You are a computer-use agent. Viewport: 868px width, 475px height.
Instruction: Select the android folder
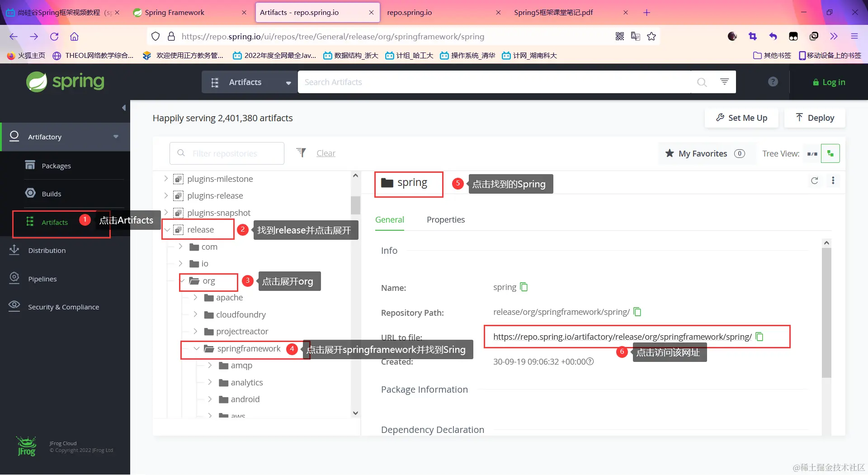pos(239,399)
